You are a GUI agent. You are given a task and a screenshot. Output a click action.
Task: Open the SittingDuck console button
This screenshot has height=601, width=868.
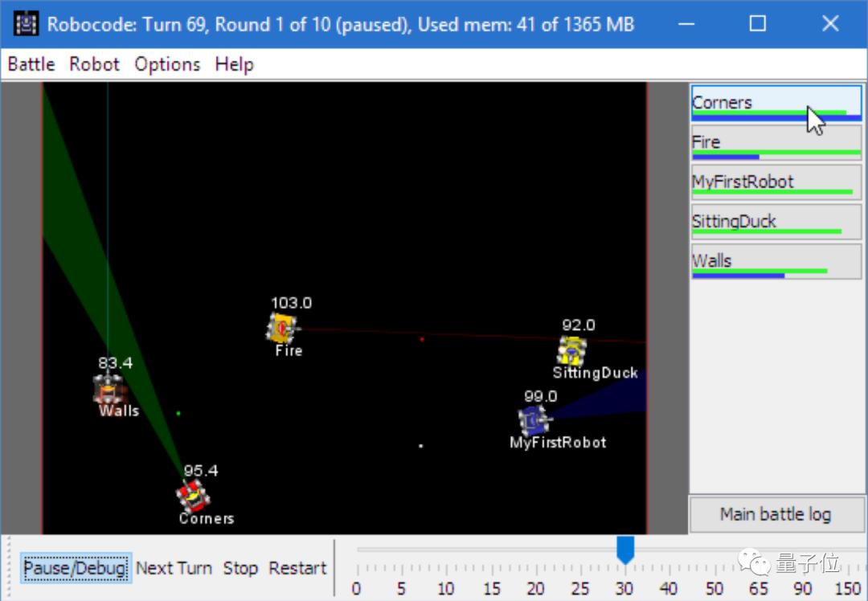(x=776, y=222)
